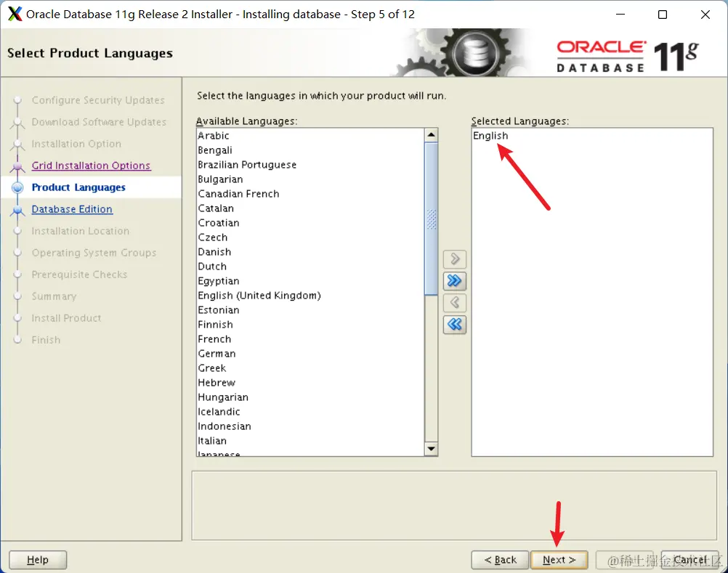Click the remove all languages double-arrow button

[x=455, y=325]
